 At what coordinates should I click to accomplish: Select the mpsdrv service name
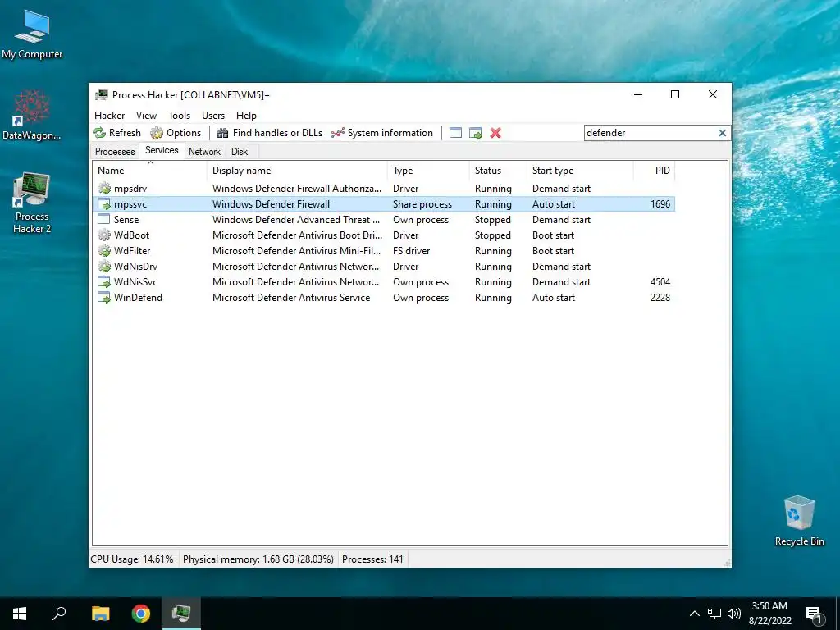coord(130,189)
